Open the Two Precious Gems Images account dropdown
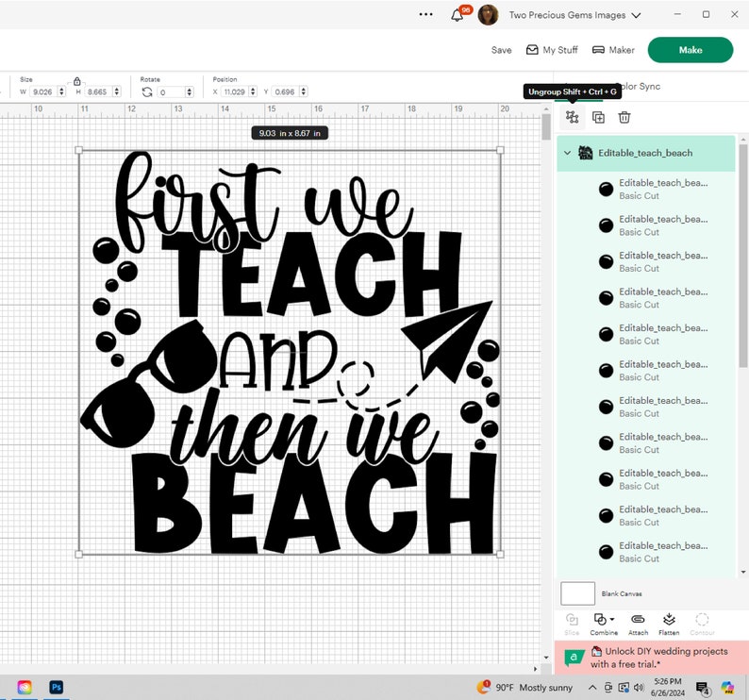This screenshot has height=700, width=749. pyautogui.click(x=574, y=15)
